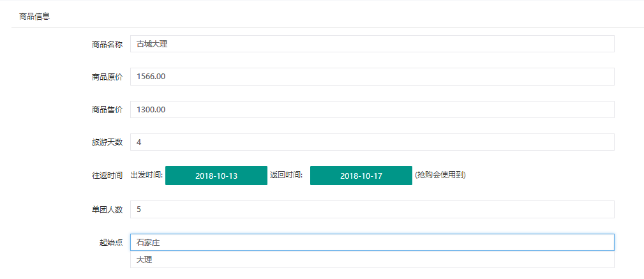644x279 pixels.
Task: Click the 单团人数 field with value 5
Action: click(372, 209)
